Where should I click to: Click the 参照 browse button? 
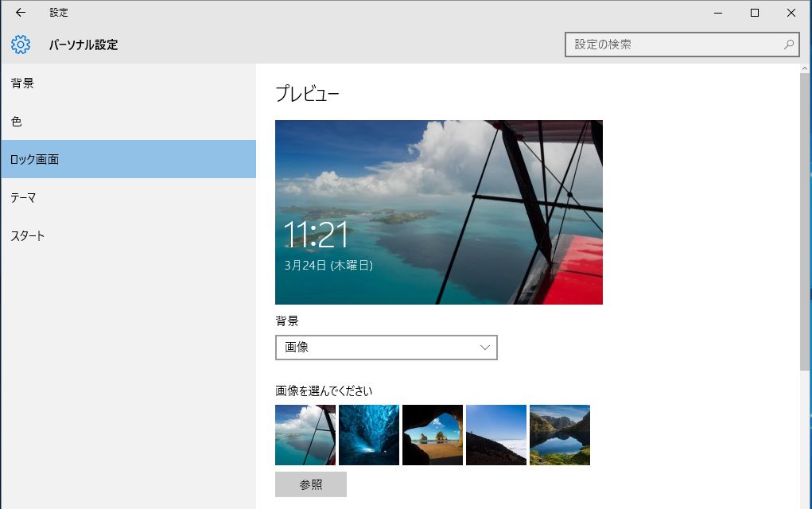click(x=311, y=484)
